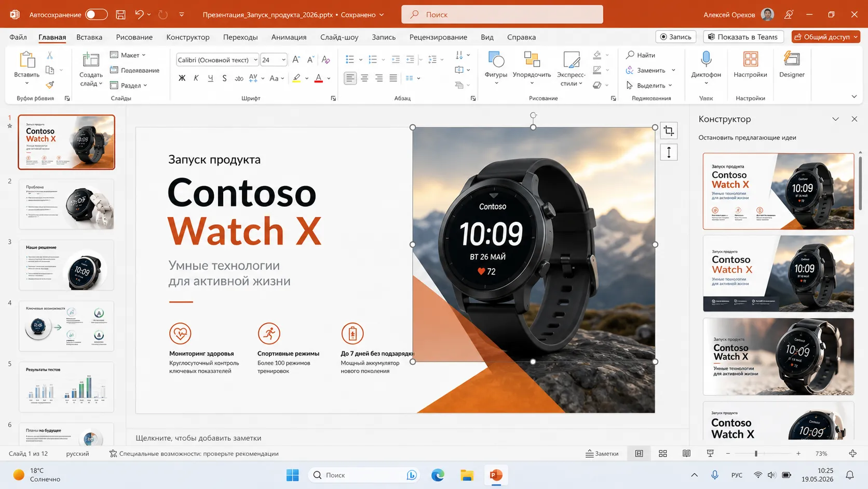This screenshot has width=868, height=489.
Task: Toggle left text alignment
Action: click(x=350, y=78)
